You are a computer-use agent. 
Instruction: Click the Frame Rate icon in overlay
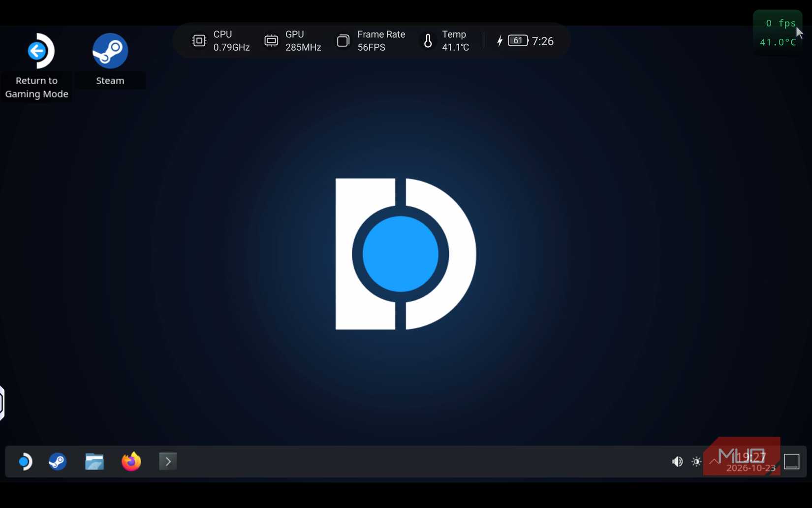[343, 40]
